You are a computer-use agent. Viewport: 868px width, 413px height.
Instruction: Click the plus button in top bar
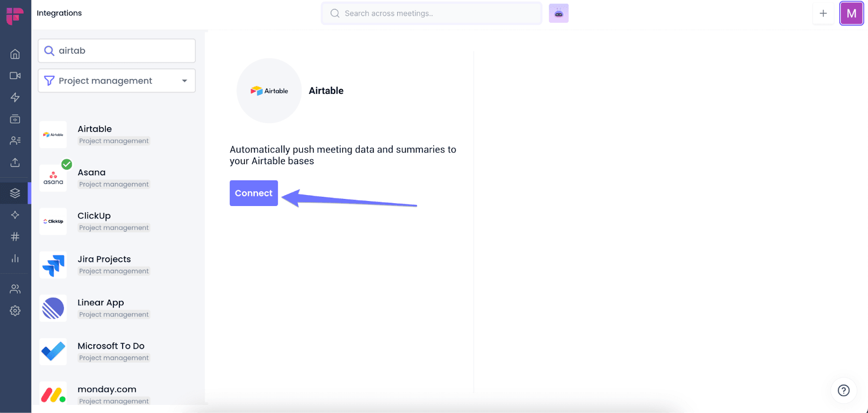(x=823, y=13)
